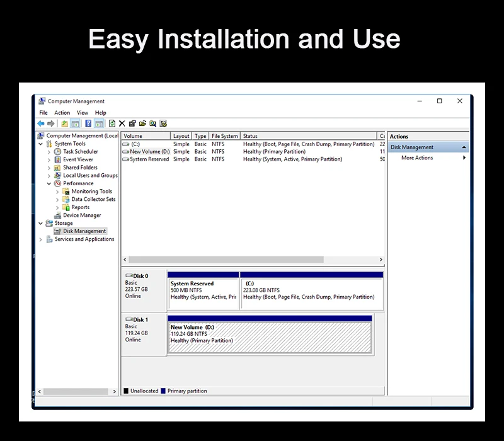Open the Action menu

pos(62,113)
